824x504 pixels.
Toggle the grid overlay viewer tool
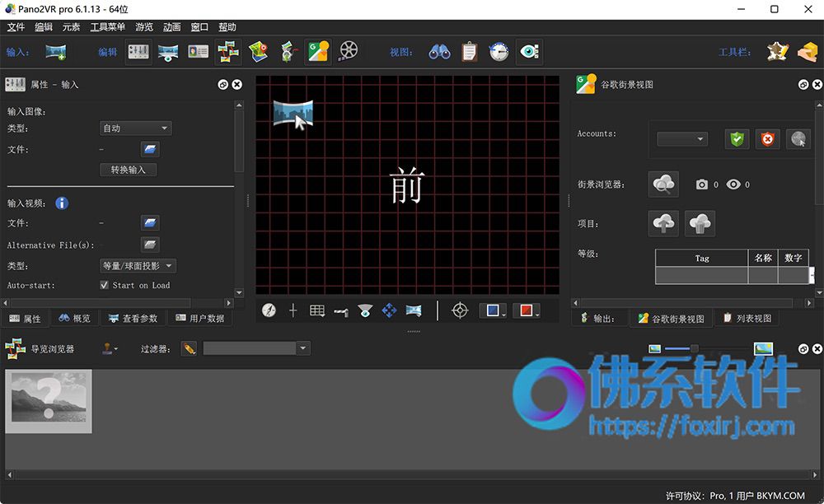click(317, 310)
